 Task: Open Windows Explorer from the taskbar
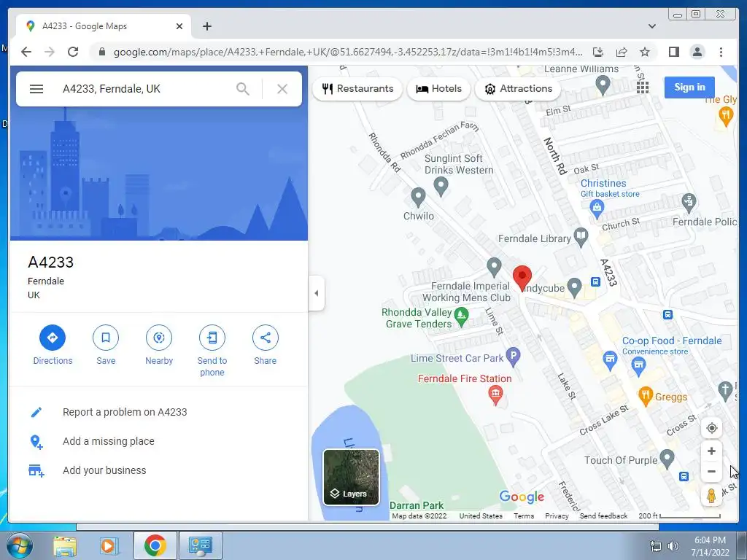[x=65, y=545]
